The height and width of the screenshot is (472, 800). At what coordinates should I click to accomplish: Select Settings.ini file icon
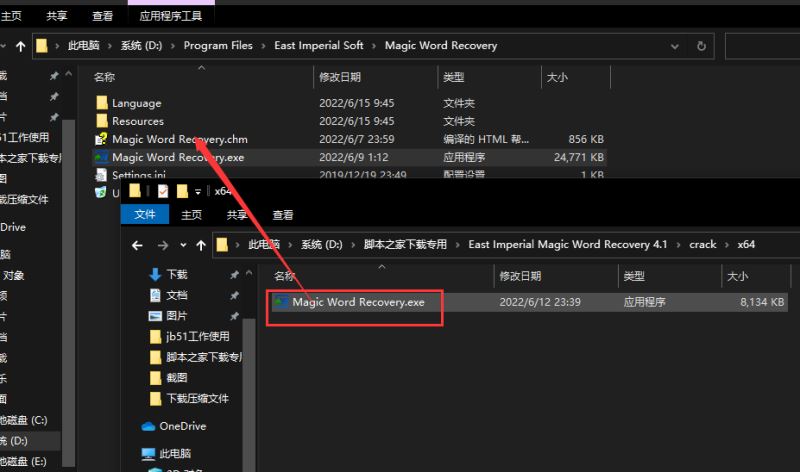101,175
